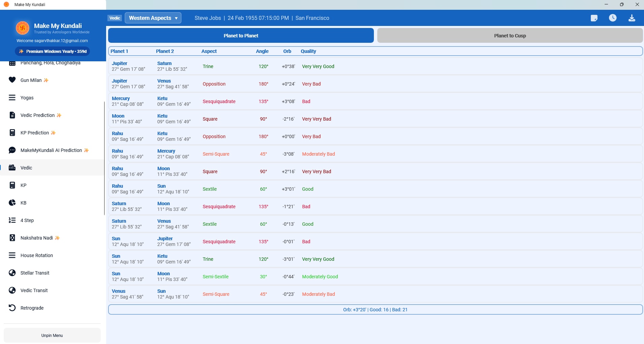Click the Quality column header
Image resolution: width=644 pixels, height=344 pixels.
[x=308, y=51]
